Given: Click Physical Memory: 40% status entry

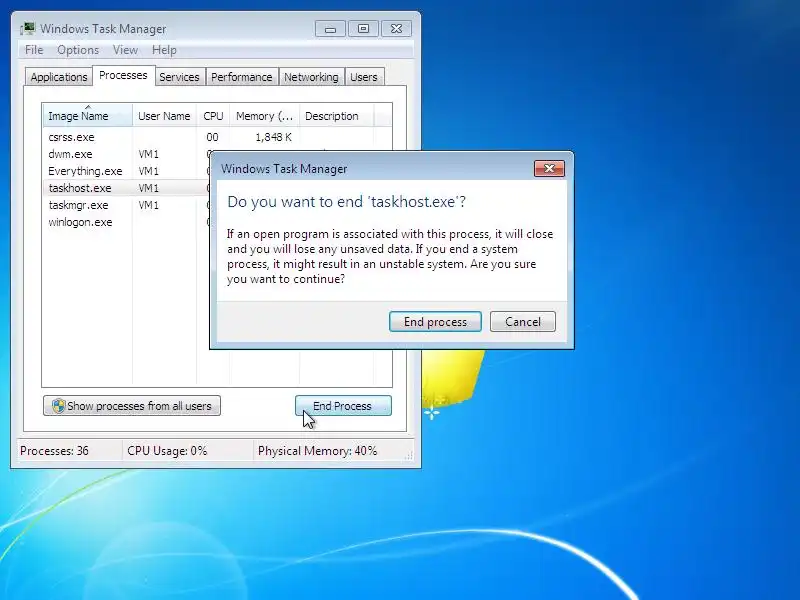Looking at the screenshot, I should (317, 451).
